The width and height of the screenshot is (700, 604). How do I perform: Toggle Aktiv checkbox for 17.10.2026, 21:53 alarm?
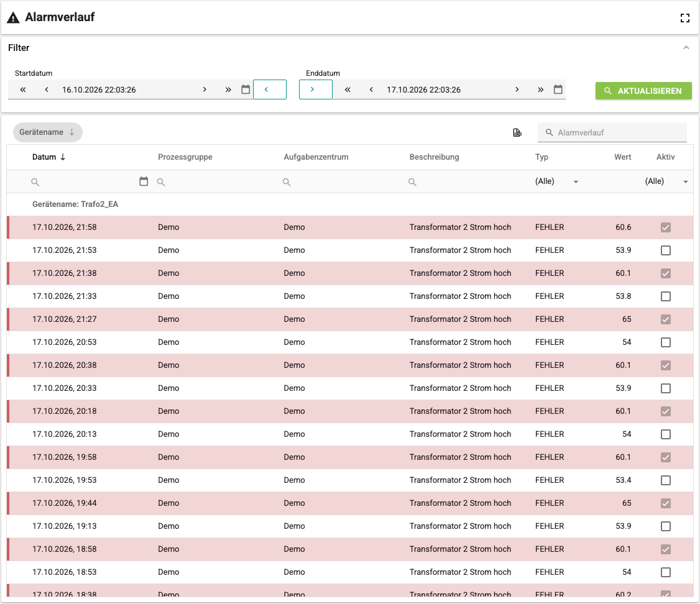666,250
